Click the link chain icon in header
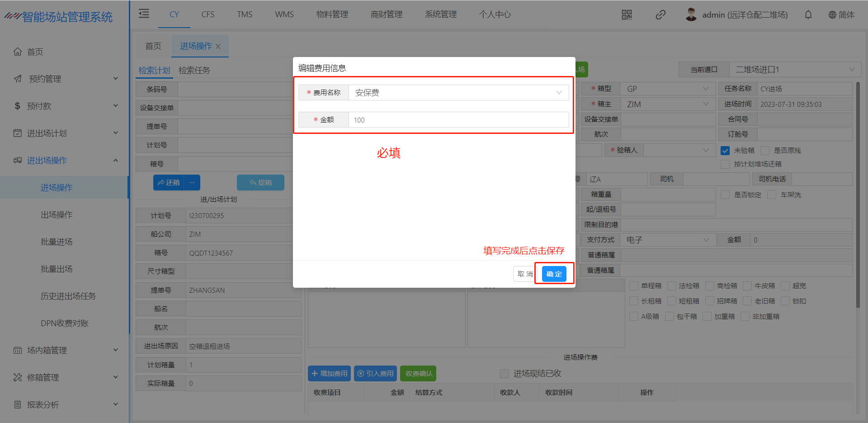The image size is (868, 423). 660,15
